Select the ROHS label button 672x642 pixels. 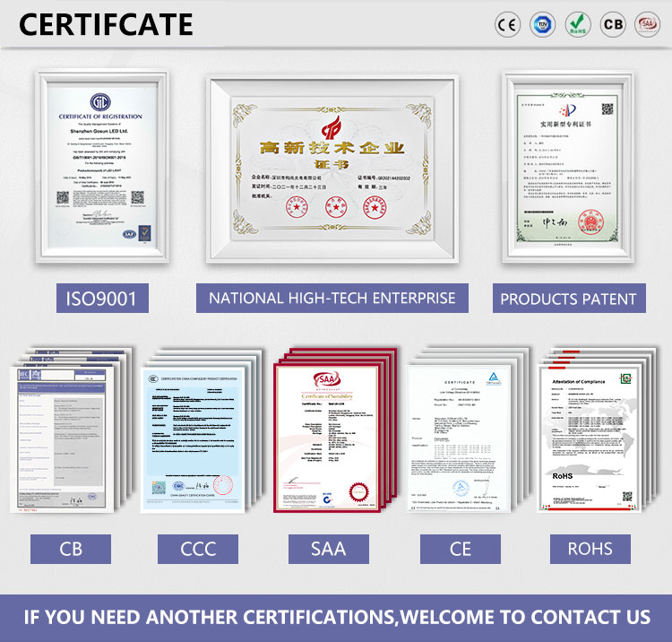[590, 549]
